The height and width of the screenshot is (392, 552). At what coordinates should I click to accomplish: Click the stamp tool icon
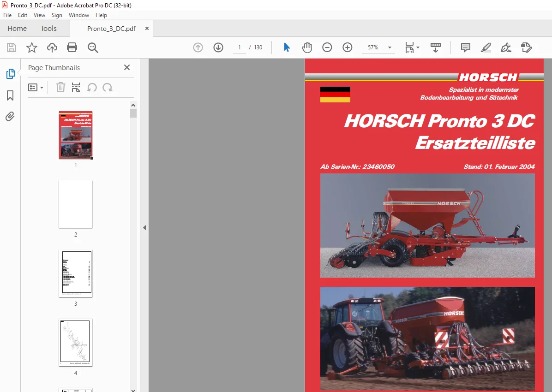pyautogui.click(x=526, y=48)
